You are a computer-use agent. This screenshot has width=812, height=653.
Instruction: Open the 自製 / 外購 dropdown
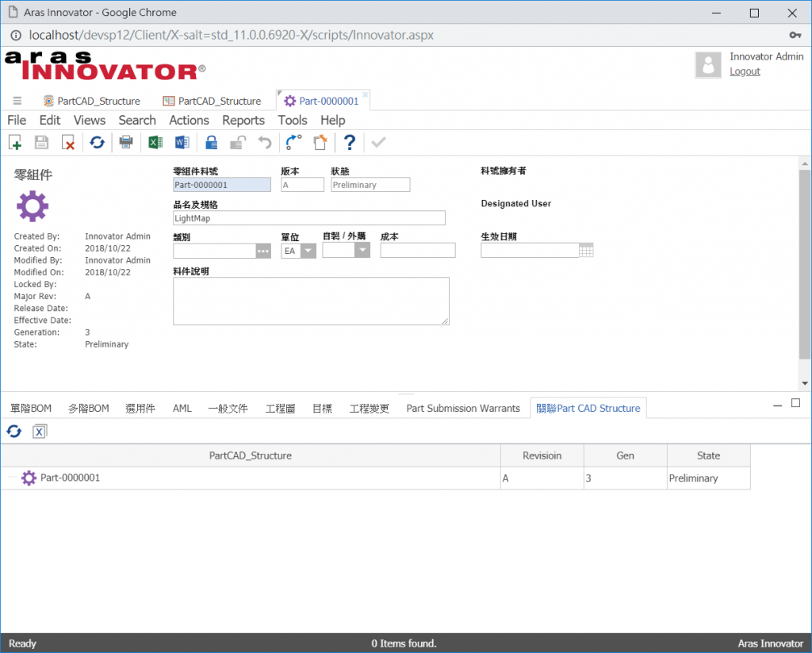tap(362, 250)
